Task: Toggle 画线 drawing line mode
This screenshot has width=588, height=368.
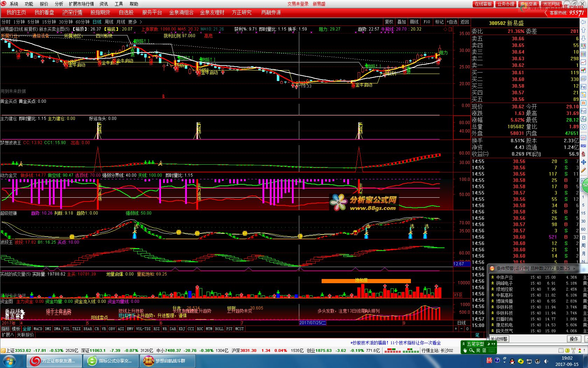Action: click(414, 22)
